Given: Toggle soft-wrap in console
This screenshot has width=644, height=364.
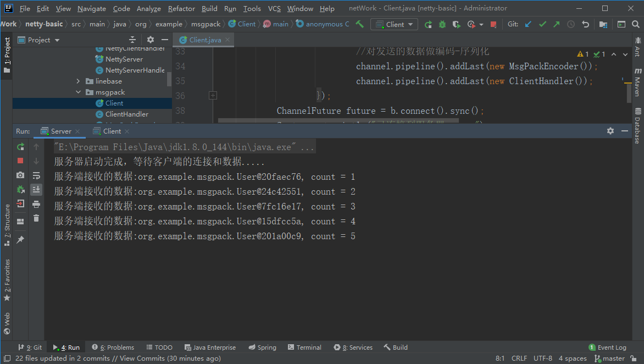Looking at the screenshot, I should tap(36, 175).
